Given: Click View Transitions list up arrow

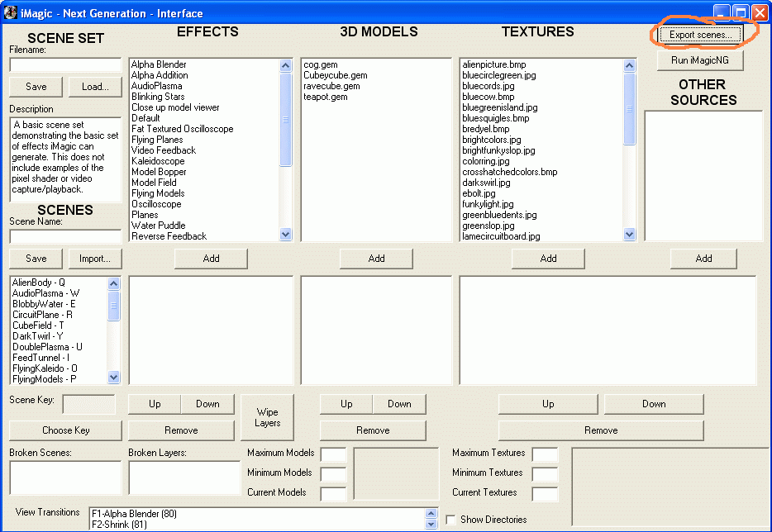Looking at the screenshot, I should pos(431,513).
